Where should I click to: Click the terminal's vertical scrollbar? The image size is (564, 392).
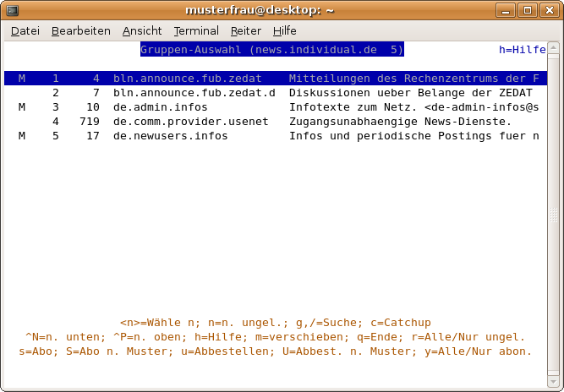(x=554, y=211)
